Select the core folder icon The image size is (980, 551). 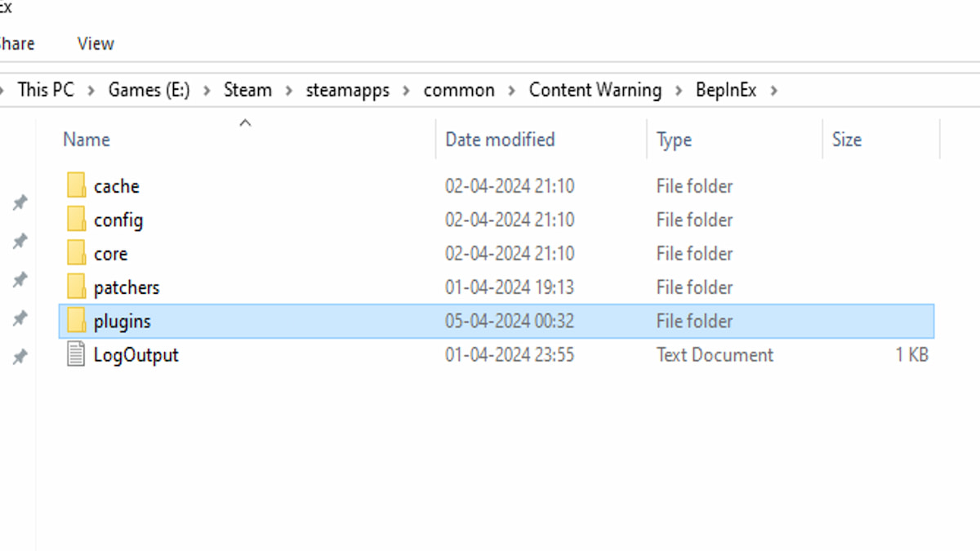tap(76, 254)
